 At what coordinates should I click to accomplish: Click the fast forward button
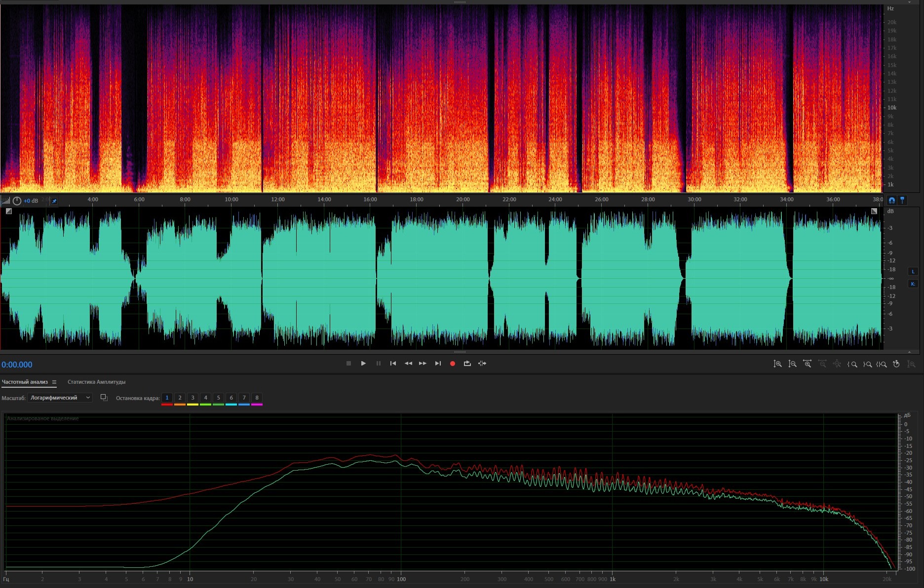423,364
